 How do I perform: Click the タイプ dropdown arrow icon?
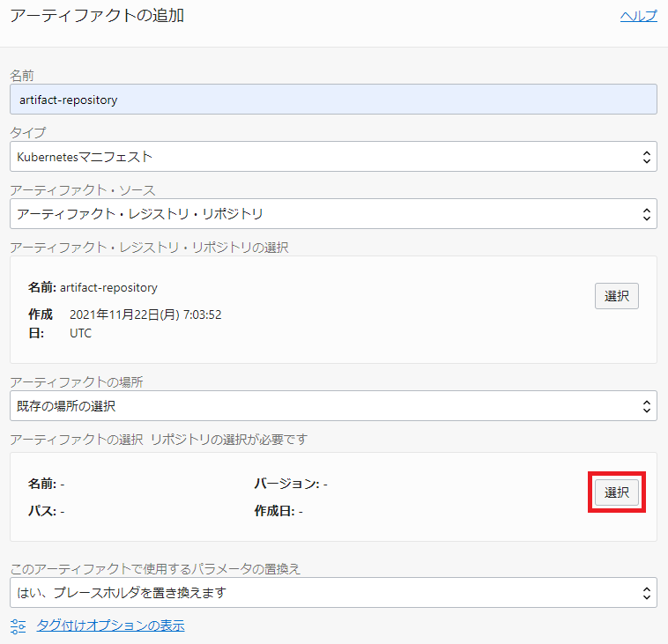point(647,158)
